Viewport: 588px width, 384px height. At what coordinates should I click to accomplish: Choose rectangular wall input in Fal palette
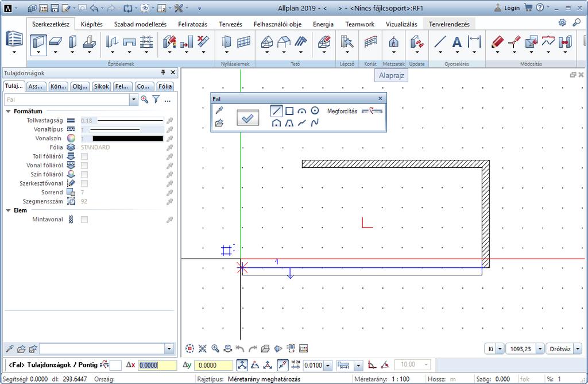click(289, 111)
